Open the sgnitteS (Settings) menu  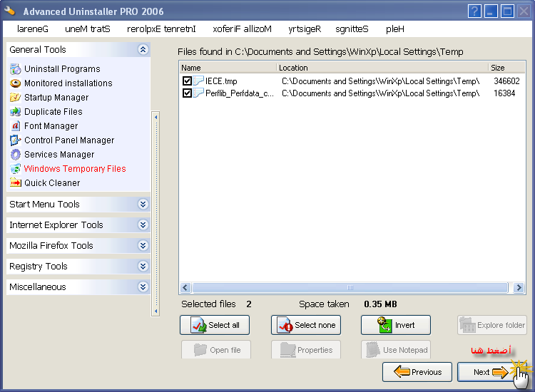pos(352,29)
